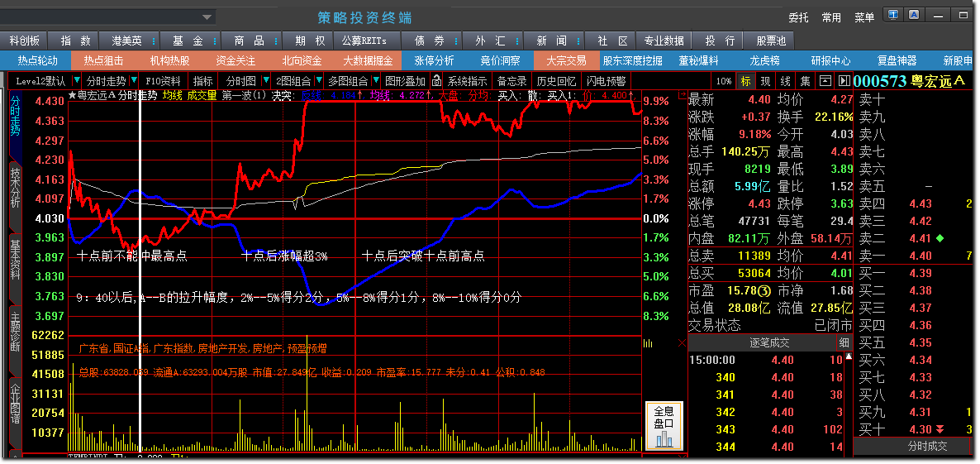
Task: Switch to 技术分析 side tab
Action: coord(16,189)
